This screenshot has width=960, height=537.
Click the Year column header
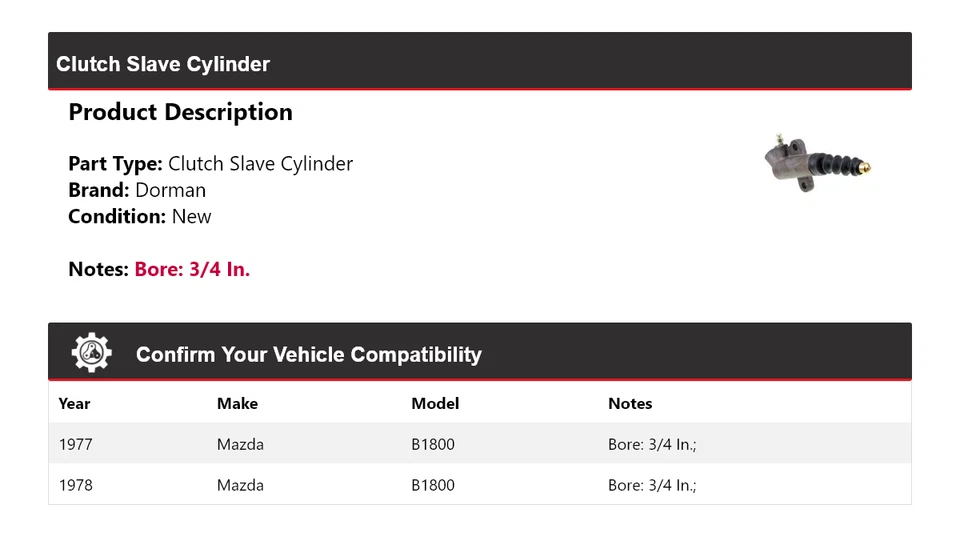point(74,404)
